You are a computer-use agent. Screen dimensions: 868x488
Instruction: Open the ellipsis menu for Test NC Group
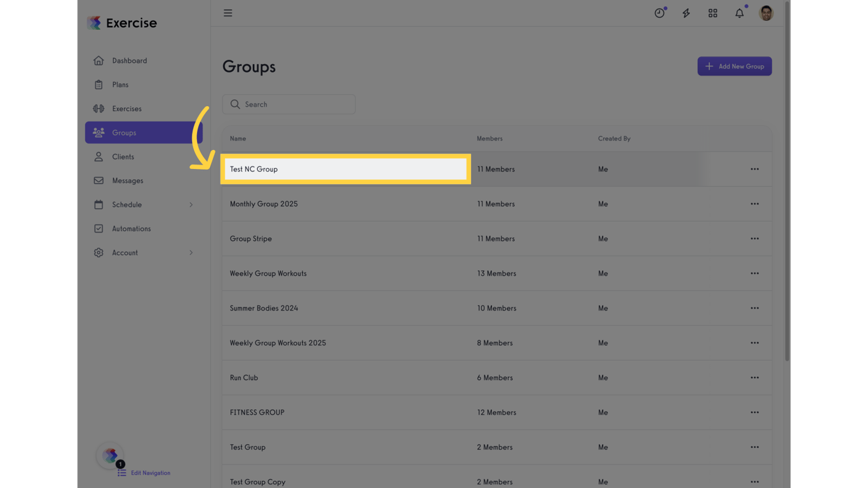(x=754, y=169)
